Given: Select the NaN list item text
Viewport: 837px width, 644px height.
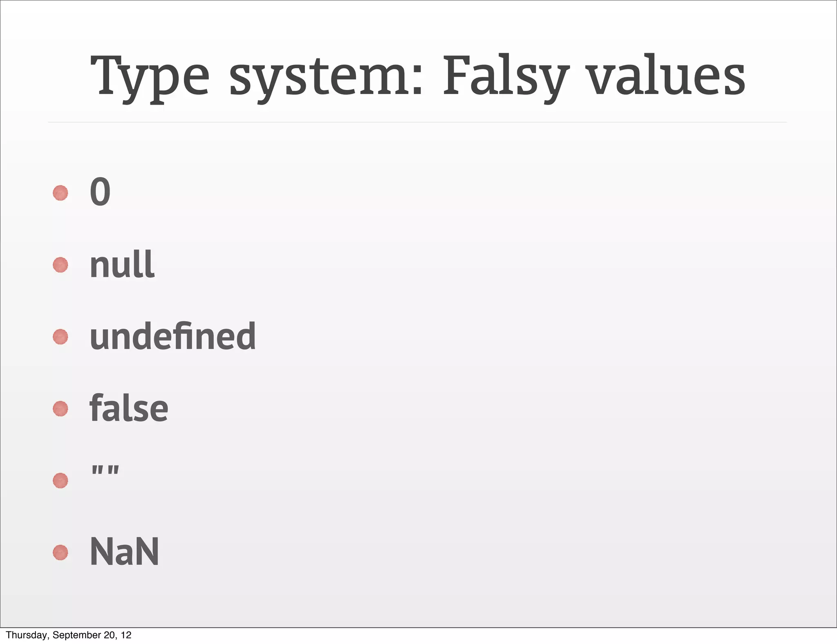Looking at the screenshot, I should (124, 552).
